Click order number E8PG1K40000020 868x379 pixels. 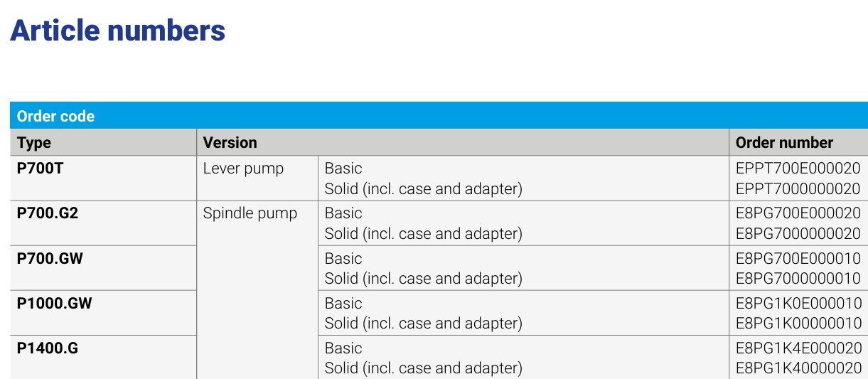pyautogui.click(x=798, y=368)
